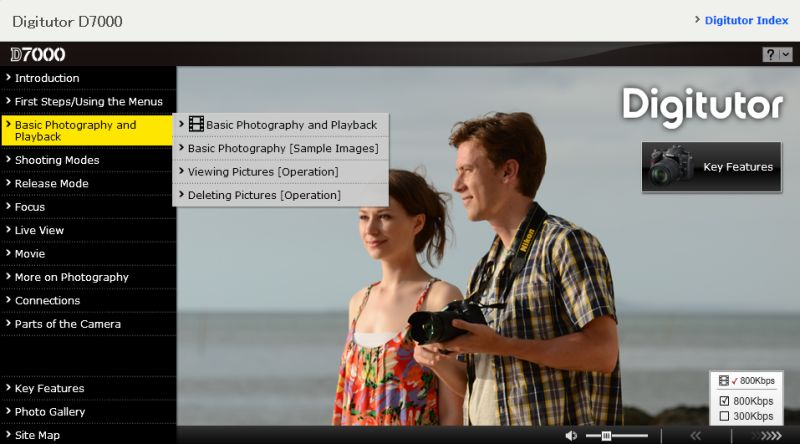Viewport: 800px width, 444px height.
Task: Open the Photo Gallery
Action: click(x=50, y=412)
